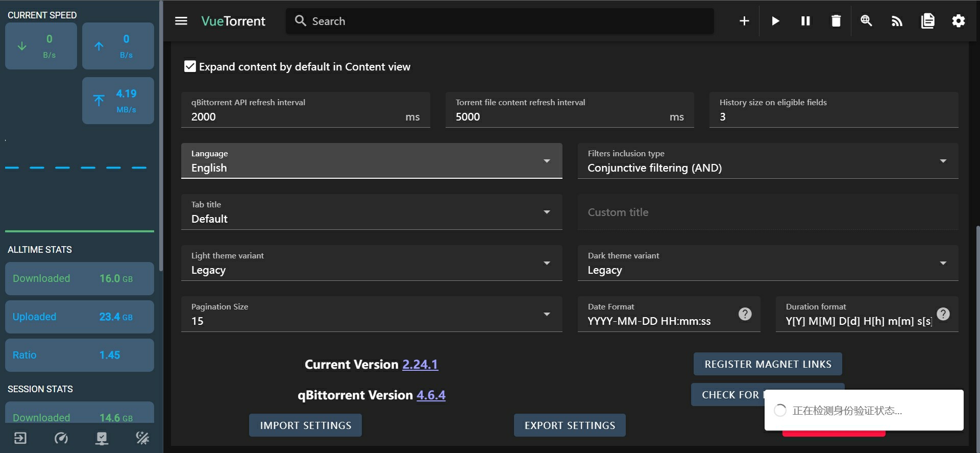This screenshot has height=453, width=980.
Task: Click the Import Settings button
Action: (x=305, y=425)
